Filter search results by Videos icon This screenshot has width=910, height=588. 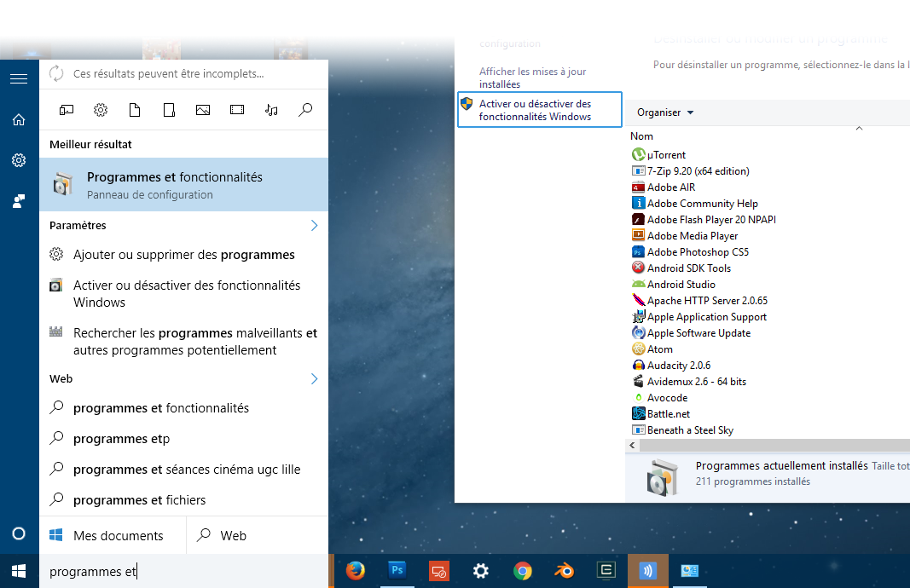(x=237, y=109)
